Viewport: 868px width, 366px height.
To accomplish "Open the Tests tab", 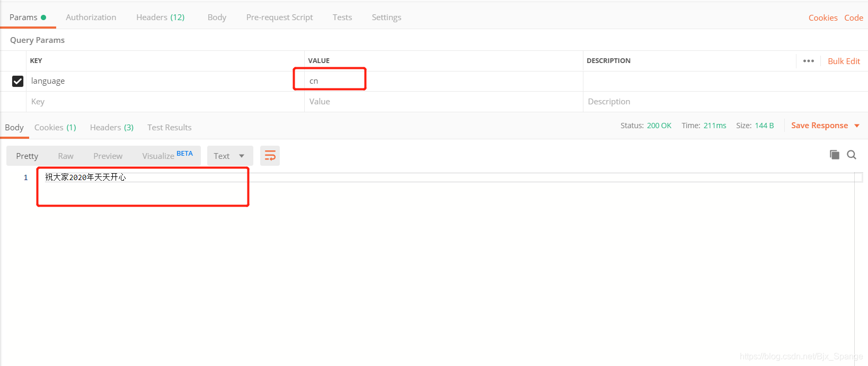I will pos(342,17).
